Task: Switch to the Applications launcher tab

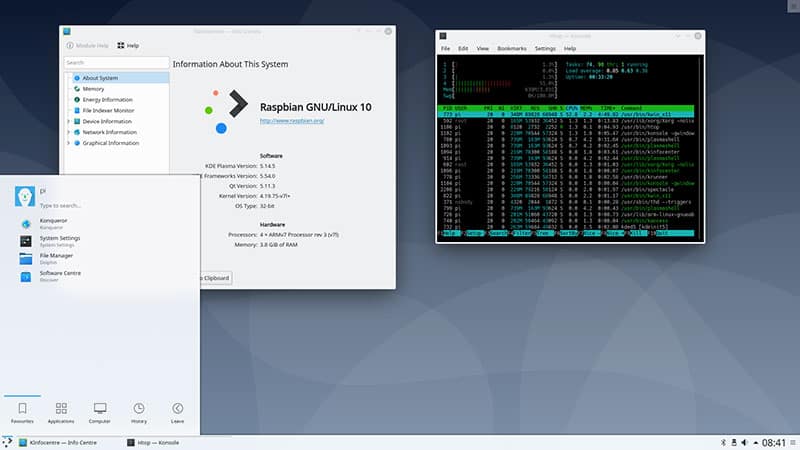Action: tap(62, 412)
